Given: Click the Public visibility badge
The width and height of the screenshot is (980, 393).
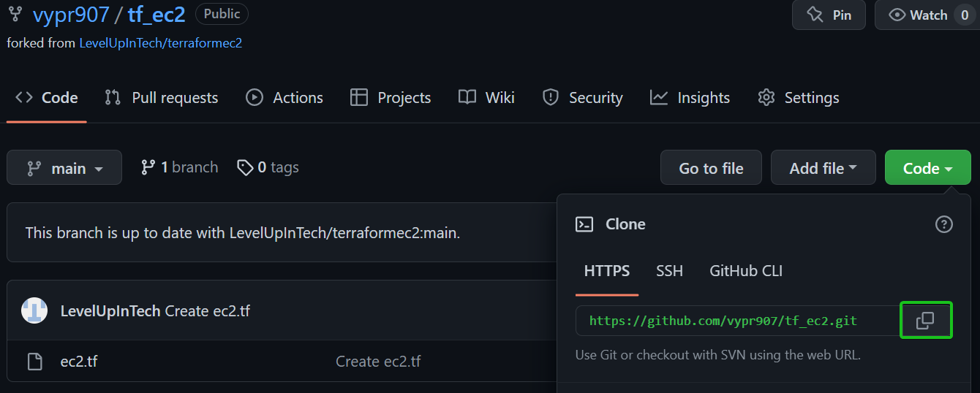Looking at the screenshot, I should click(x=222, y=14).
